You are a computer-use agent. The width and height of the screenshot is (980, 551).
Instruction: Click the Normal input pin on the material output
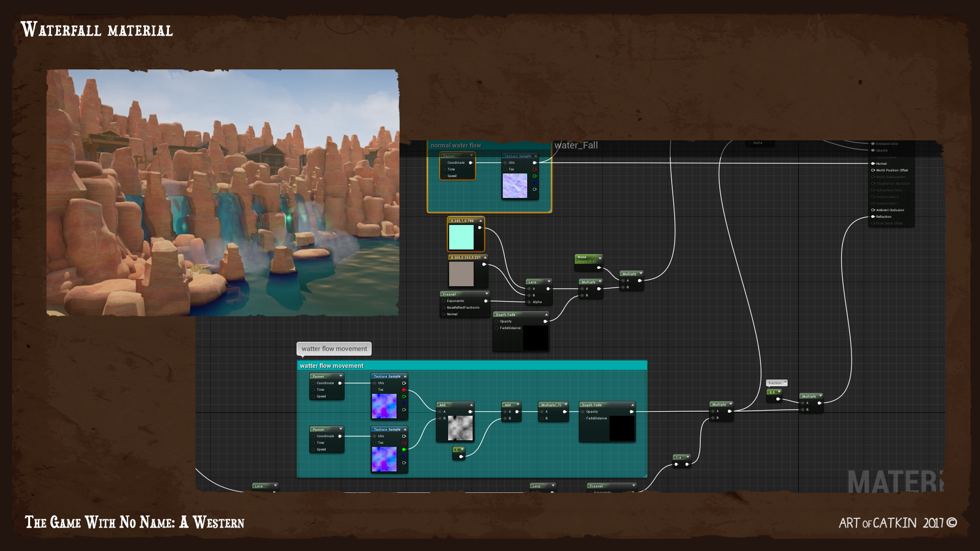point(873,164)
